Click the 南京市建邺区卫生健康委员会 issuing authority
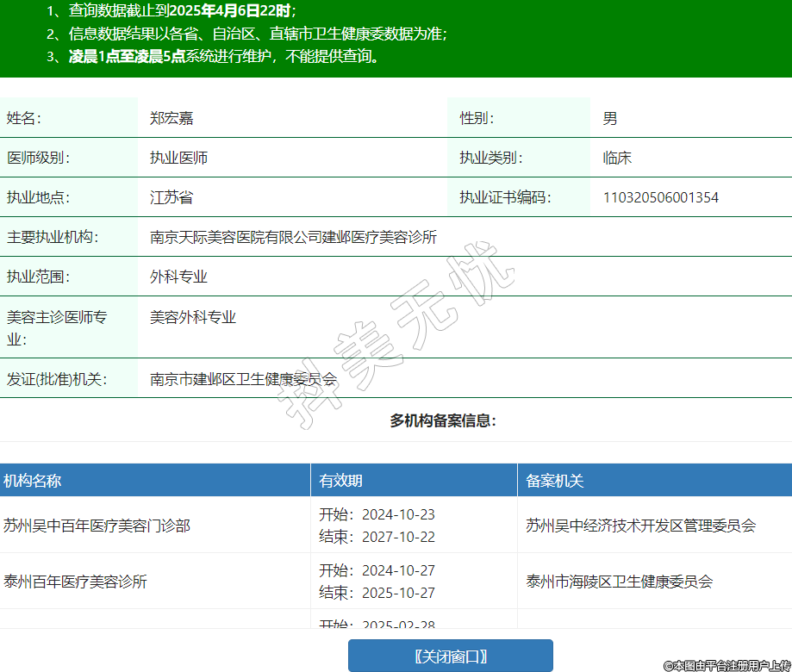Screen dimensions: 792x672 click(x=243, y=379)
